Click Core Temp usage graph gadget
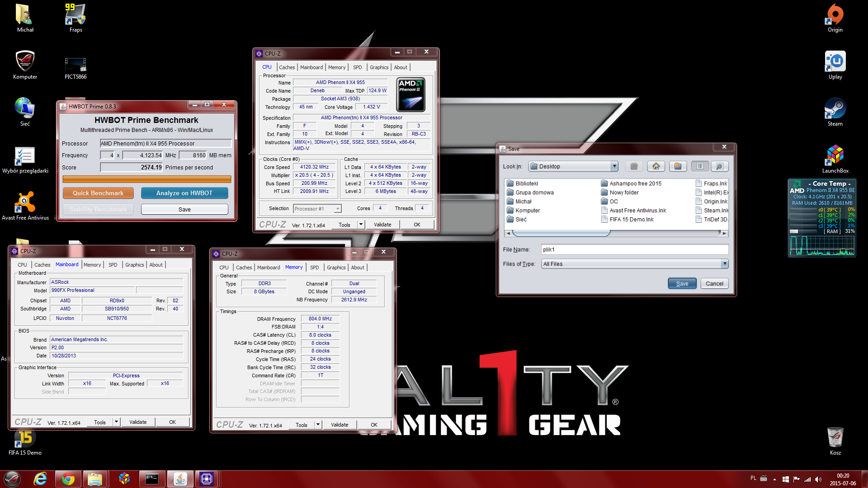868x488 pixels. (x=822, y=246)
